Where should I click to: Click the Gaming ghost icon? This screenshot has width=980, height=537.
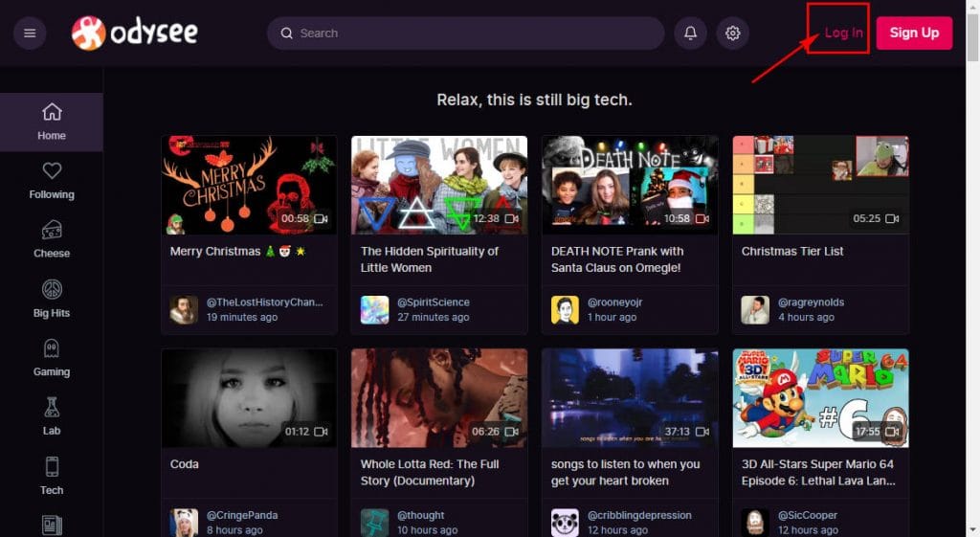point(52,348)
